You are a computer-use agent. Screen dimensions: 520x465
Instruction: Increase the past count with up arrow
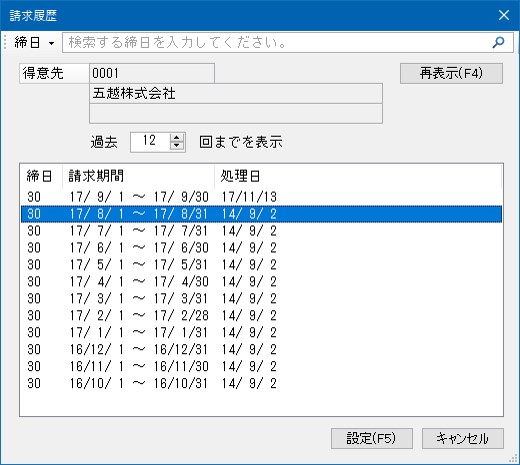[177, 137]
